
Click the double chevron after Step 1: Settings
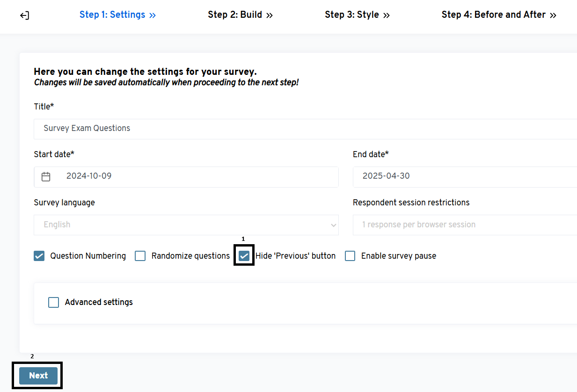(x=153, y=15)
